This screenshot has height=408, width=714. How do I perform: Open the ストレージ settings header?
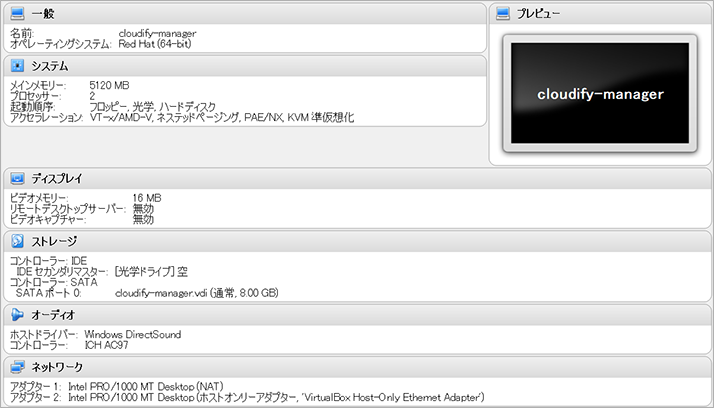click(x=54, y=241)
